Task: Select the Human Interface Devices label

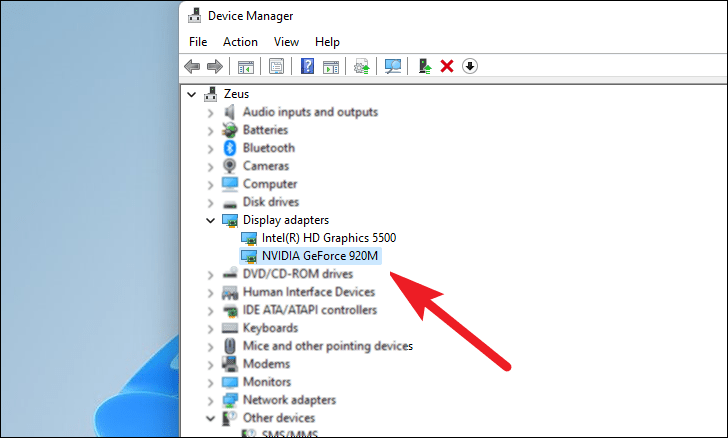Action: click(x=309, y=292)
